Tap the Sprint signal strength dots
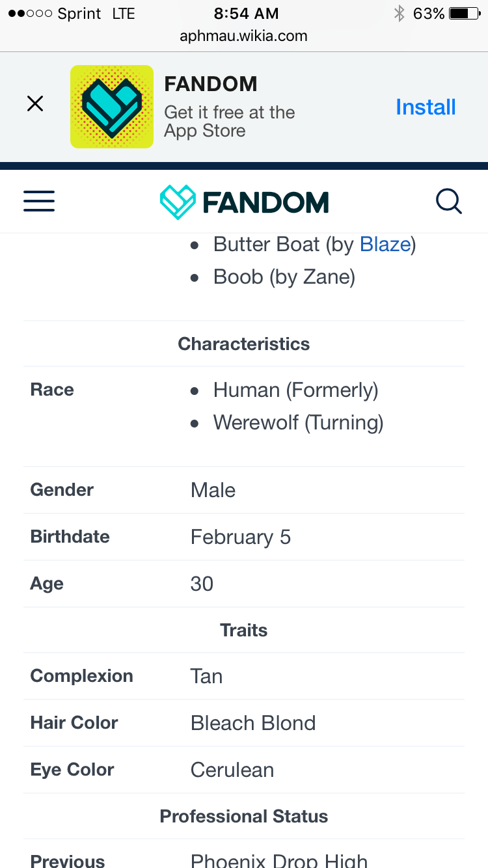488x868 pixels. click(x=30, y=14)
